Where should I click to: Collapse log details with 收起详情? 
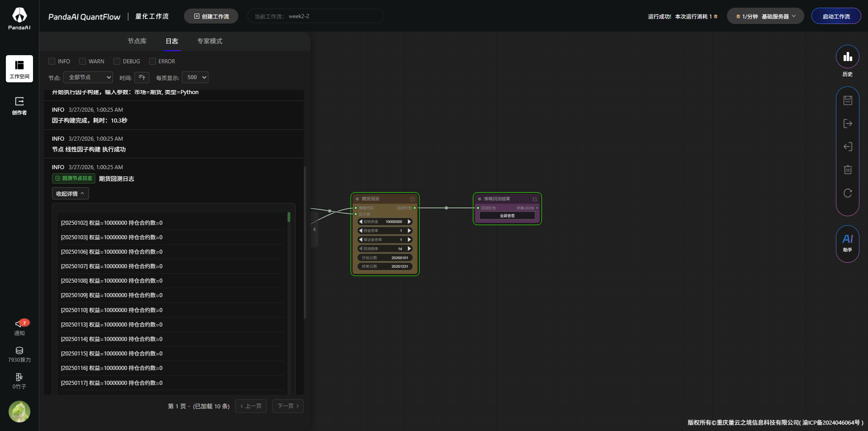70,194
